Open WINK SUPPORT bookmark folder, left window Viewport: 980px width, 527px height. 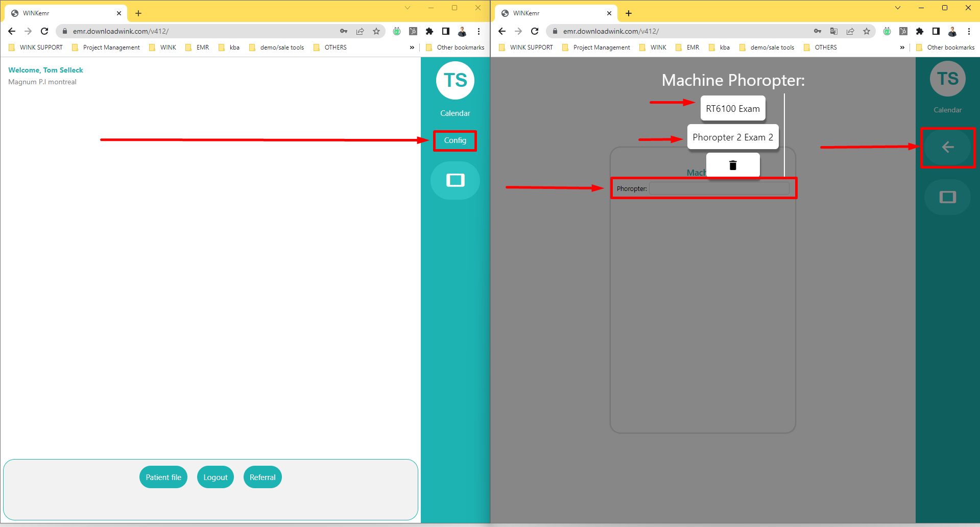[36, 47]
